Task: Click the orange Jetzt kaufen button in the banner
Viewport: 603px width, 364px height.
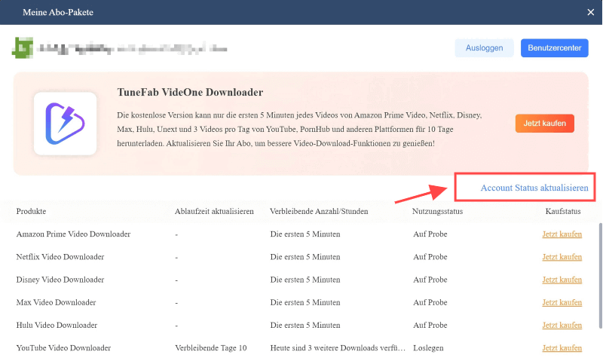Action: (x=544, y=124)
